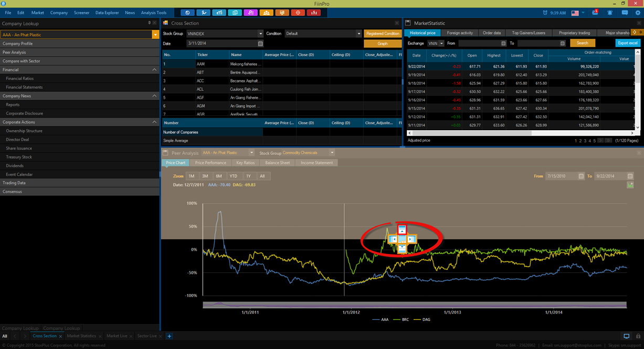This screenshot has height=349, width=644.
Task: Open the calendar picker for the Cross Section Date
Action: coord(260,44)
